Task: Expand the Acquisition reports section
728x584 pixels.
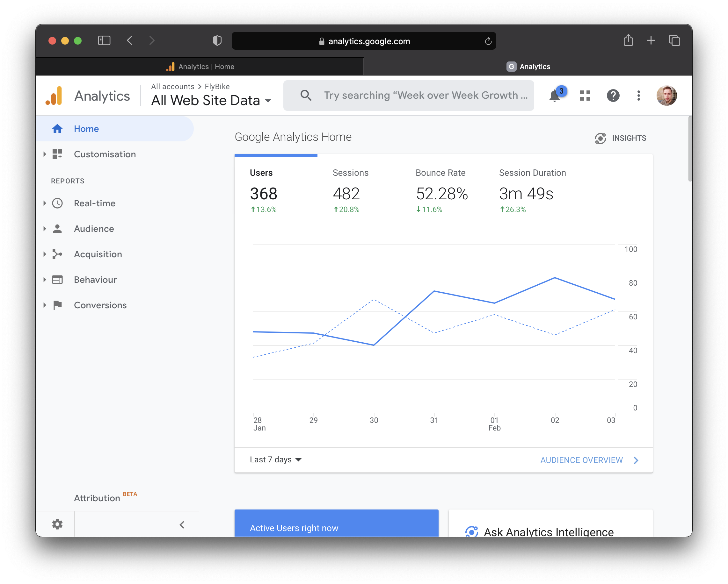Action: point(98,254)
